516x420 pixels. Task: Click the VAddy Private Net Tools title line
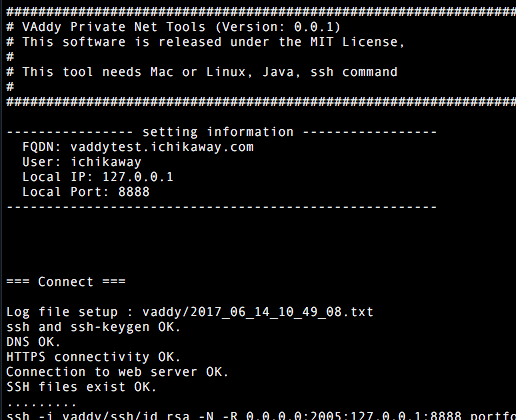click(173, 27)
